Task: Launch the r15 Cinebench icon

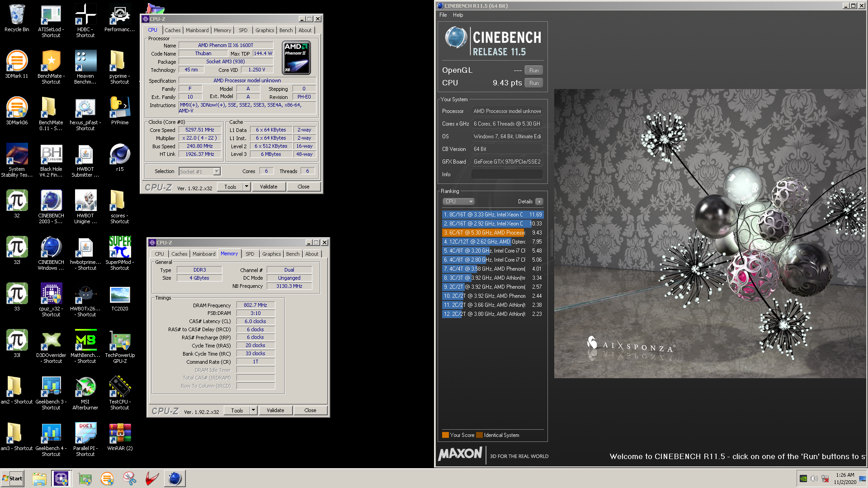Action: point(120,158)
